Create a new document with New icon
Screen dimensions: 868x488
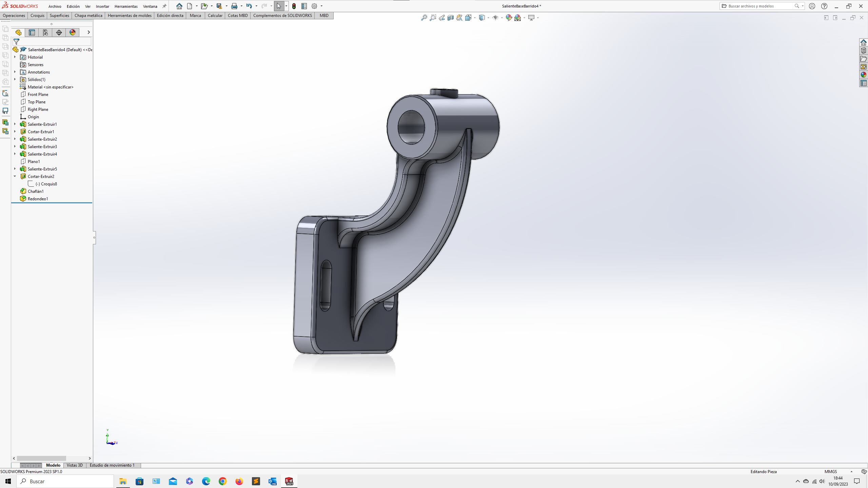190,6
